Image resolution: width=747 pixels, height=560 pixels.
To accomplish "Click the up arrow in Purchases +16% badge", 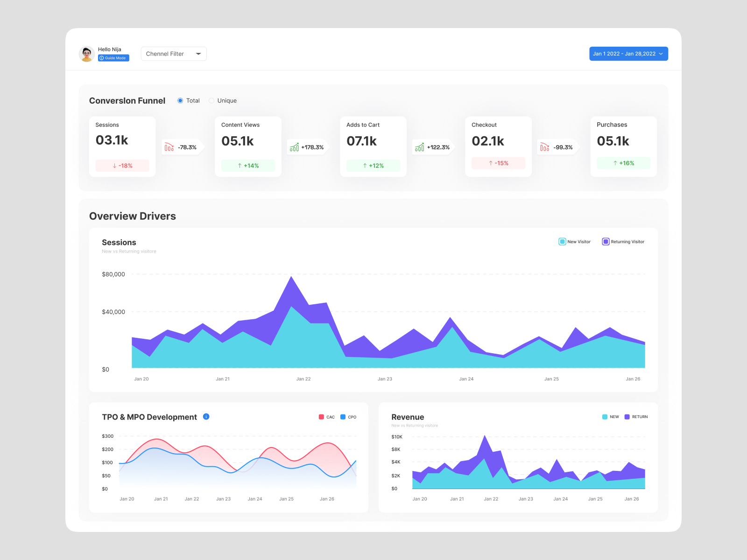I will (615, 163).
